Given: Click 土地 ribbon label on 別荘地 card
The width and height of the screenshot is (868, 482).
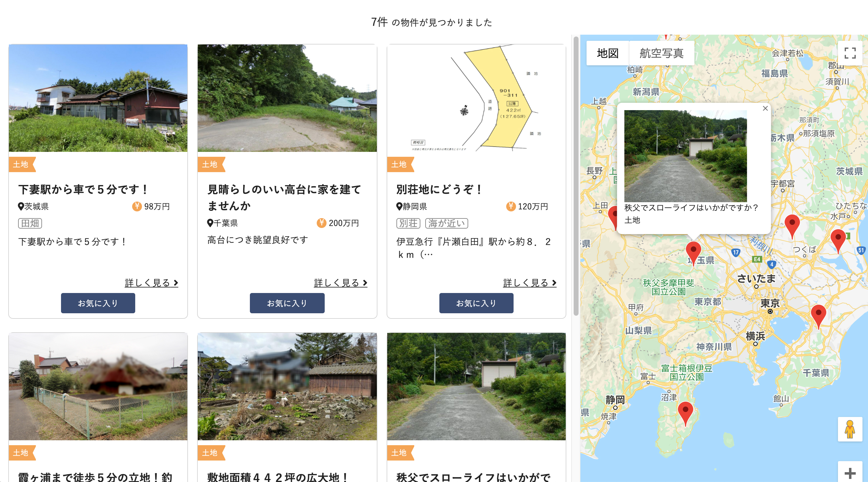Looking at the screenshot, I should pos(400,164).
